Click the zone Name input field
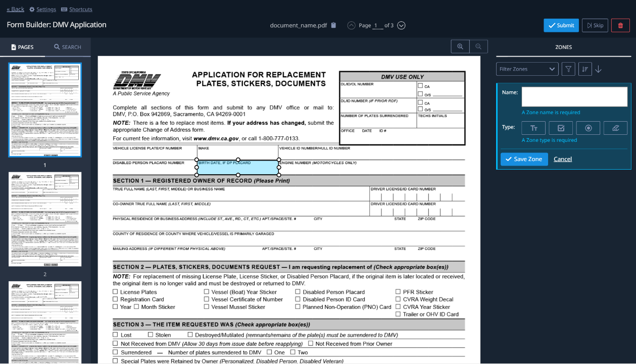The height and width of the screenshot is (364, 636). (x=574, y=97)
